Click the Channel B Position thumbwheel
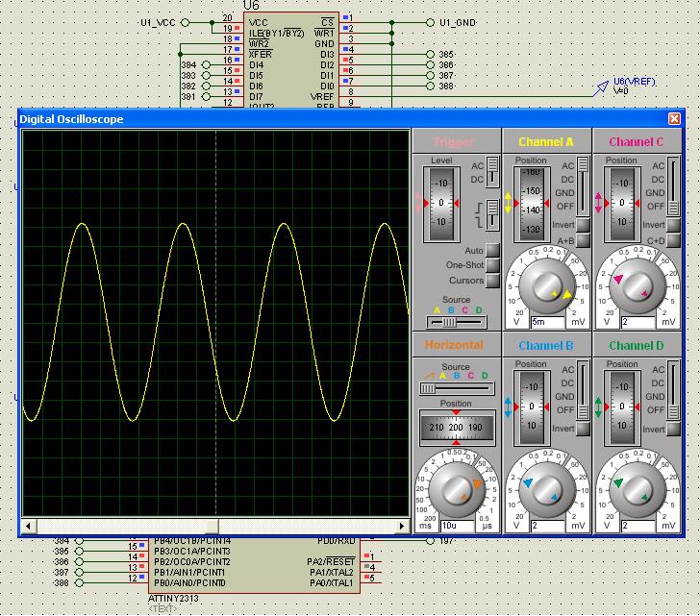 531,407
